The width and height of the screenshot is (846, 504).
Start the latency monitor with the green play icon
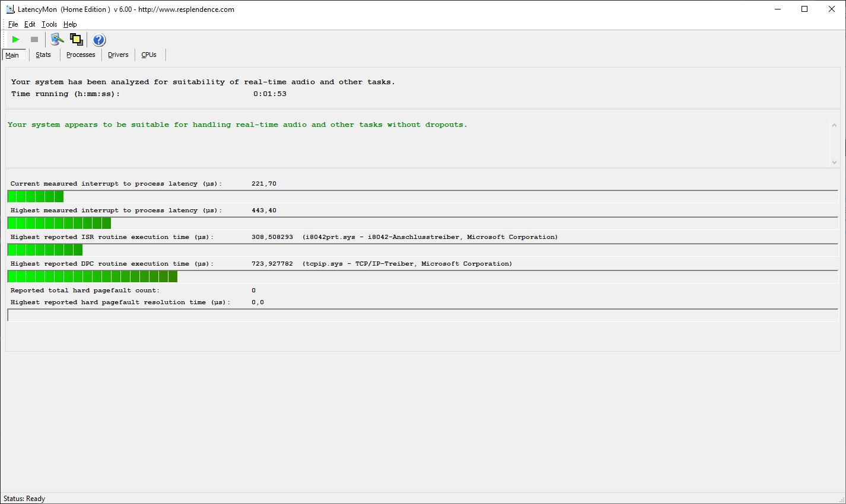pos(16,40)
